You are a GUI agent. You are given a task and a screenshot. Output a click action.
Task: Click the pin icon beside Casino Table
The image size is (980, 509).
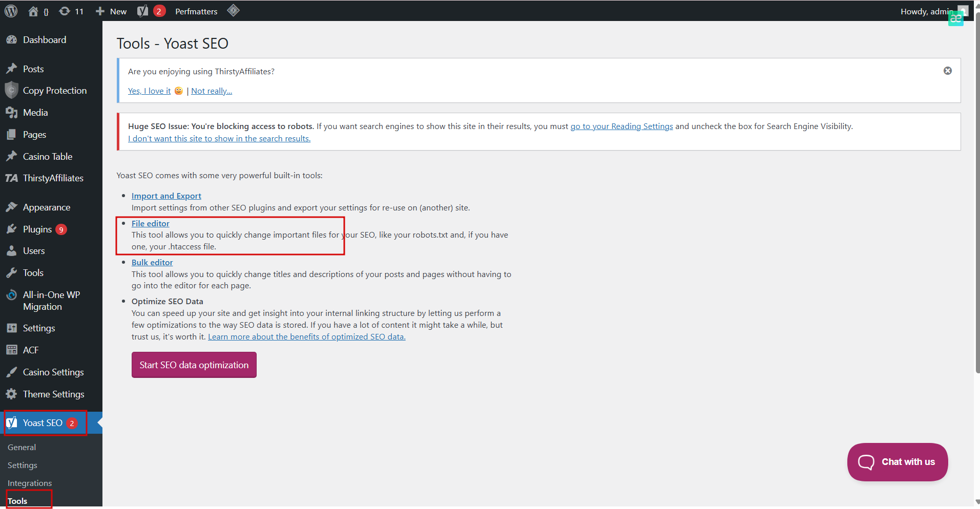point(11,156)
